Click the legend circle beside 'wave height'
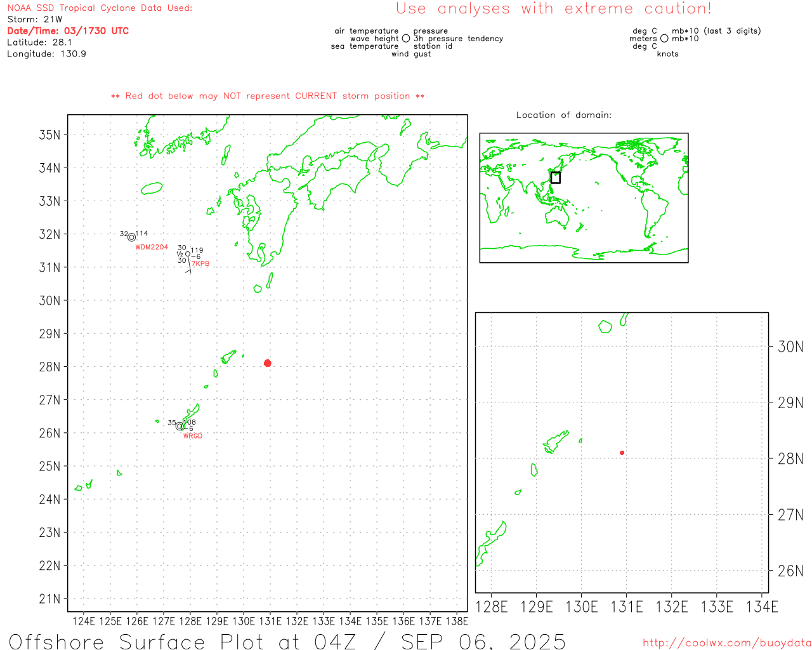Image resolution: width=812 pixels, height=650 pixels. [405, 39]
